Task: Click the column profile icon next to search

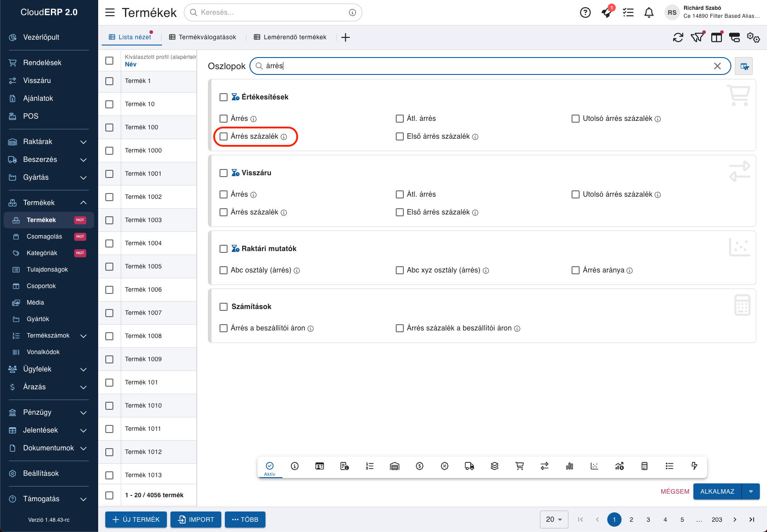Action: click(744, 66)
